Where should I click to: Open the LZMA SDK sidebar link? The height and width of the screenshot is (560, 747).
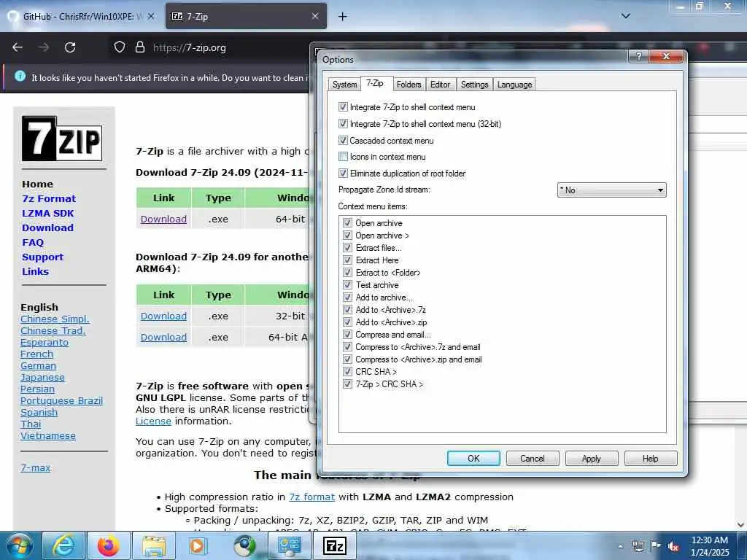(x=48, y=214)
